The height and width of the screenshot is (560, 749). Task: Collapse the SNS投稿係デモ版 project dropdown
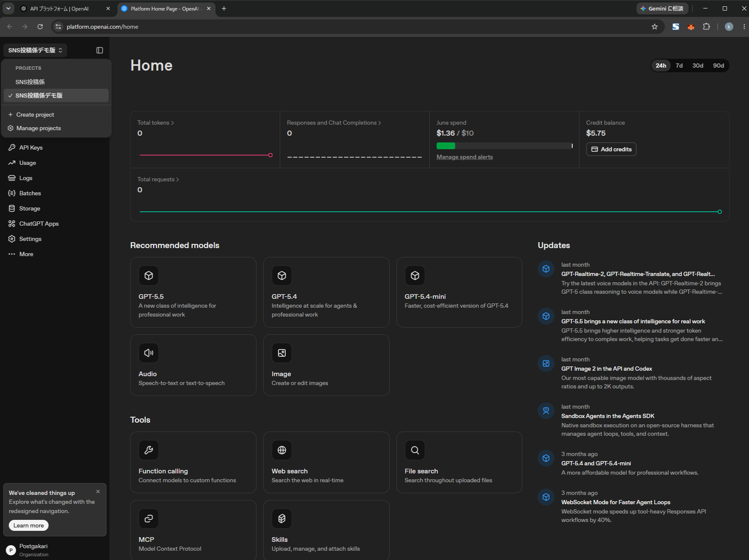point(35,50)
